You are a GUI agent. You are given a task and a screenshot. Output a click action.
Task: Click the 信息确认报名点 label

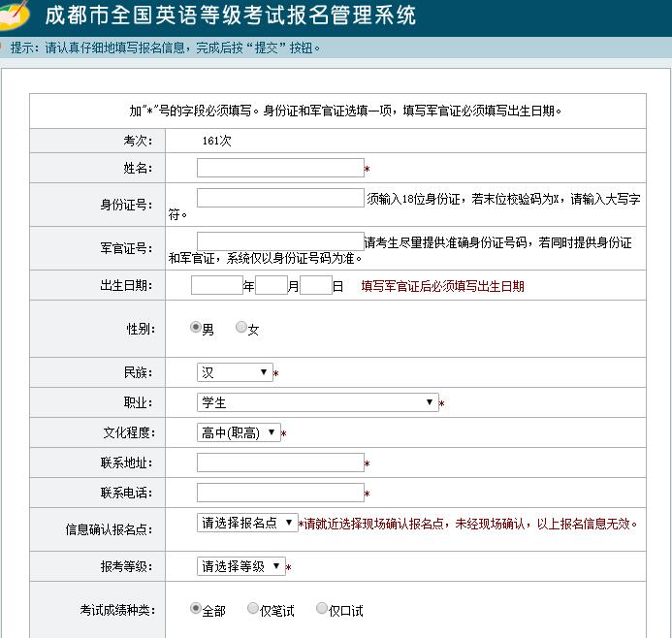[x=109, y=529]
